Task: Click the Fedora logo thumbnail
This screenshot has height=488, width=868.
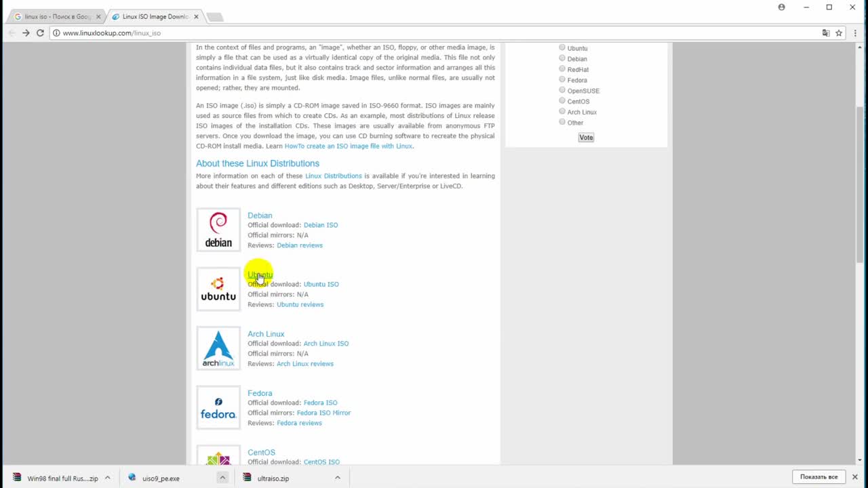Action: point(218,407)
